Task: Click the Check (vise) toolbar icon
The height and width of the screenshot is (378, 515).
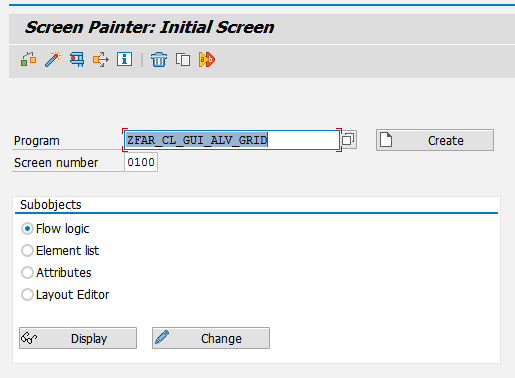Action: click(77, 60)
